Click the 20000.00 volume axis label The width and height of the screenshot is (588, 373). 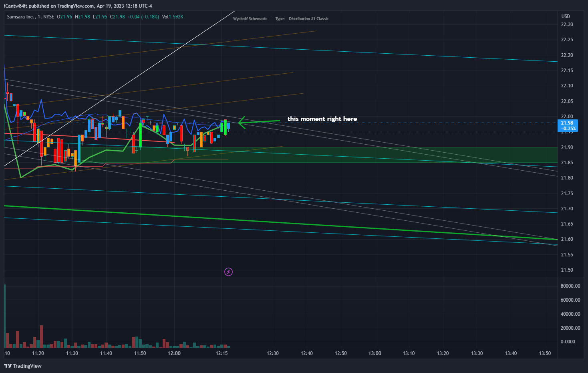point(570,328)
